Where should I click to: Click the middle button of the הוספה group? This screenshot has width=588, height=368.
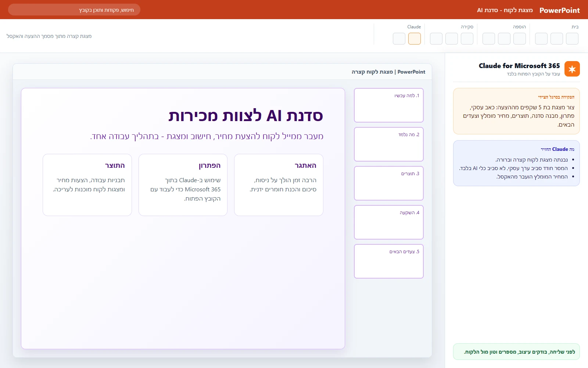point(504,39)
